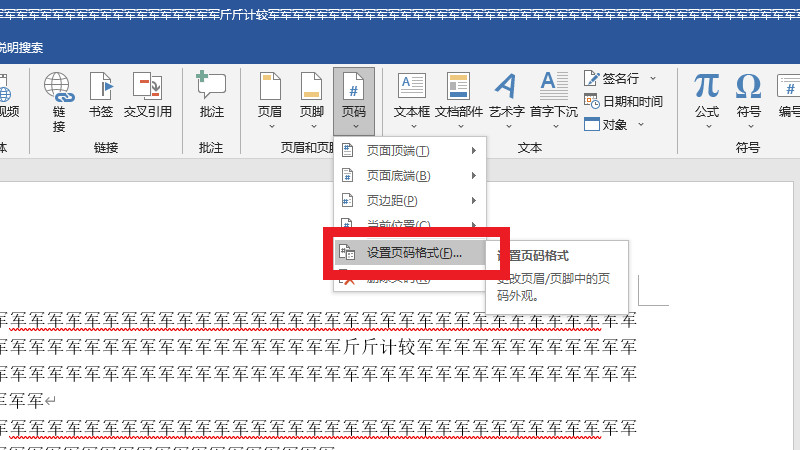The height and width of the screenshot is (450, 800).
Task: Insert WordArt (艺术字)
Action: (507, 101)
